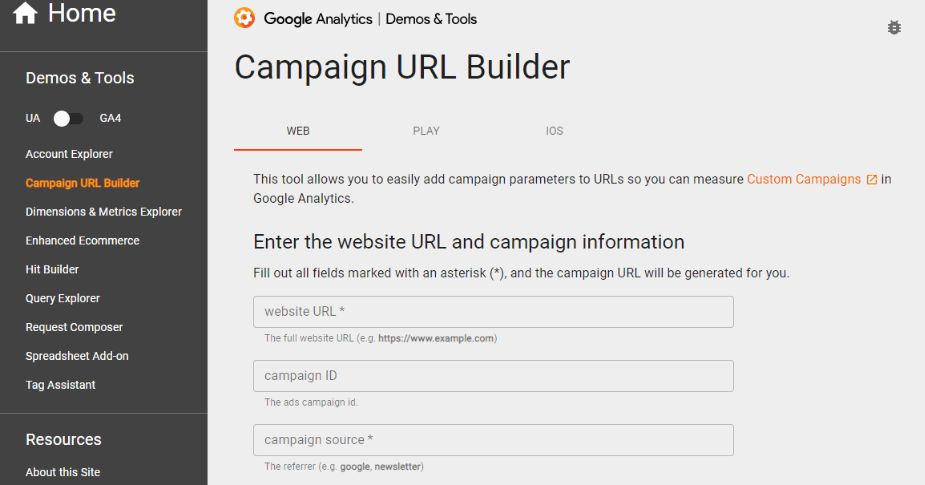Open the Request Composer tool
Image resolution: width=925 pixels, height=485 pixels.
tap(75, 327)
